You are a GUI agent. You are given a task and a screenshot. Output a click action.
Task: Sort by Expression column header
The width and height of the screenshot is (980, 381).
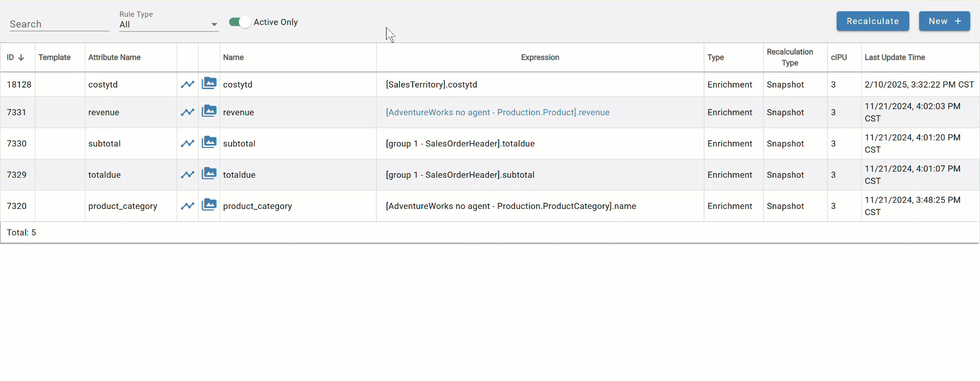point(540,57)
